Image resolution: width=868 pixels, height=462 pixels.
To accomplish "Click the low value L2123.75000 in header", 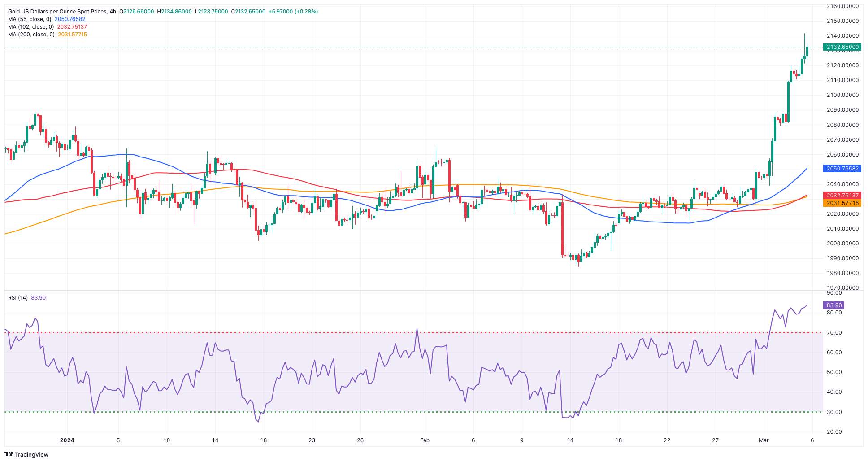I will (211, 12).
